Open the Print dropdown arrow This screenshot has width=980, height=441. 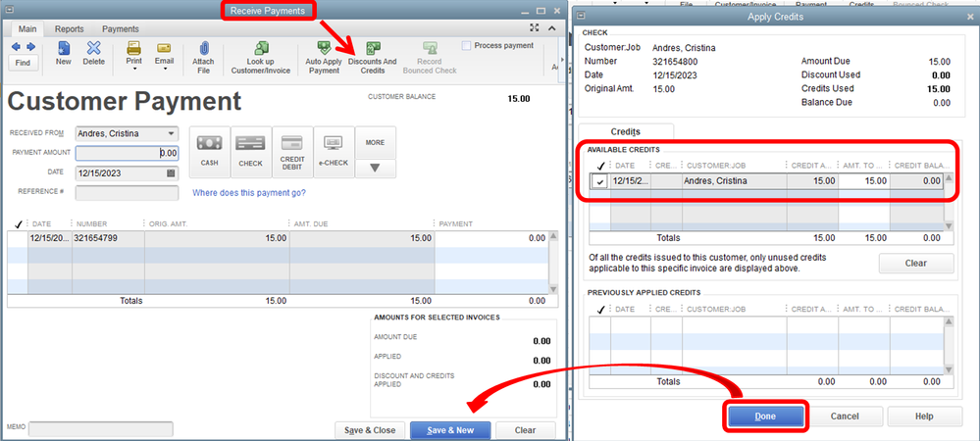point(133,69)
